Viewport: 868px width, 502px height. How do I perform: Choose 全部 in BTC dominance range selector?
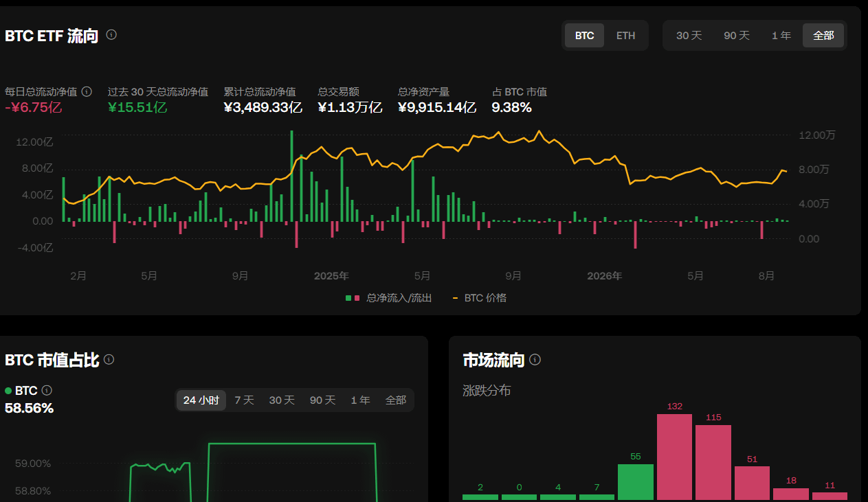coord(396,400)
